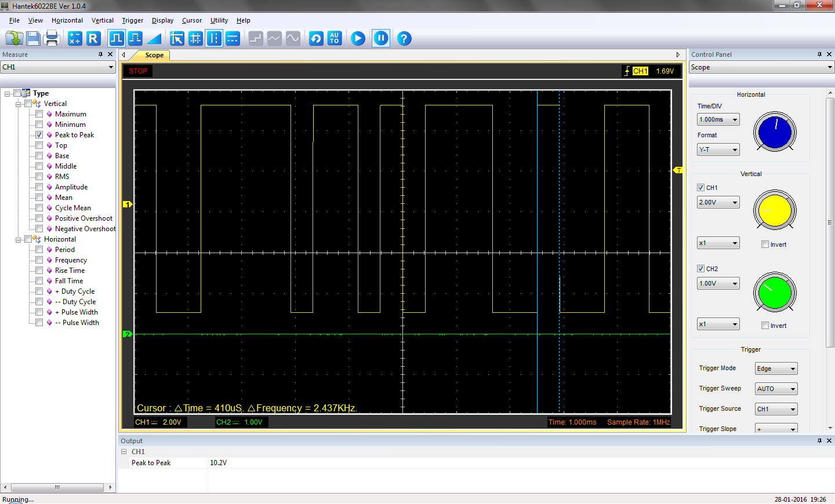Click the blue horizontal Time/DIV knob
This screenshot has width=835, height=504.
tap(774, 132)
